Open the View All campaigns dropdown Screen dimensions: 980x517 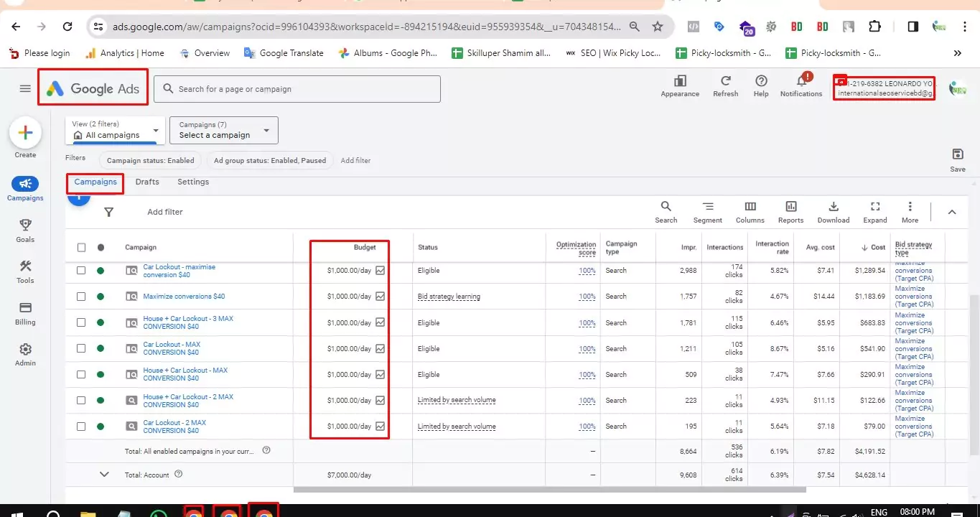(x=116, y=130)
